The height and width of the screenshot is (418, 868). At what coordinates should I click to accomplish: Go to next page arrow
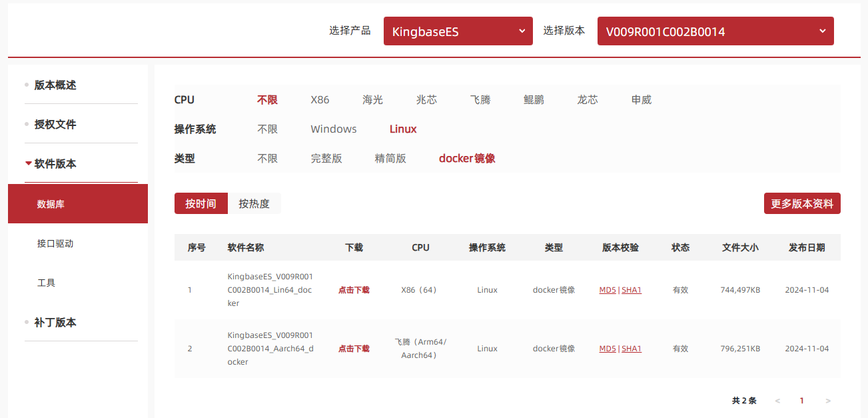(828, 401)
